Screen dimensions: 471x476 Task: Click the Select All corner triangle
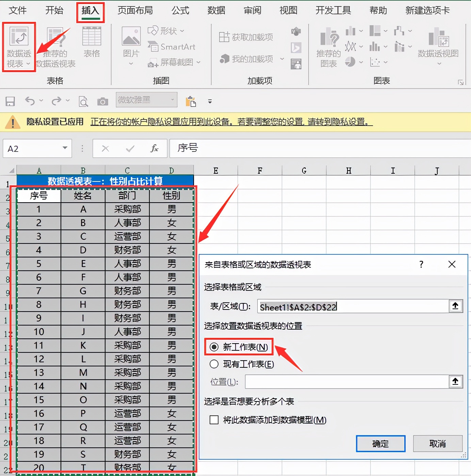[x=11, y=170]
